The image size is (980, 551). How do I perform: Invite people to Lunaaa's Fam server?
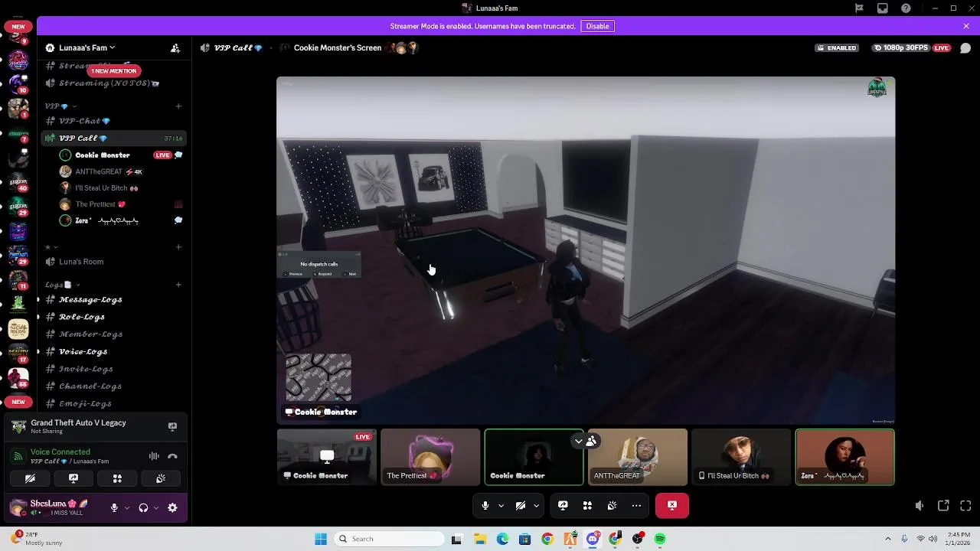(x=175, y=47)
